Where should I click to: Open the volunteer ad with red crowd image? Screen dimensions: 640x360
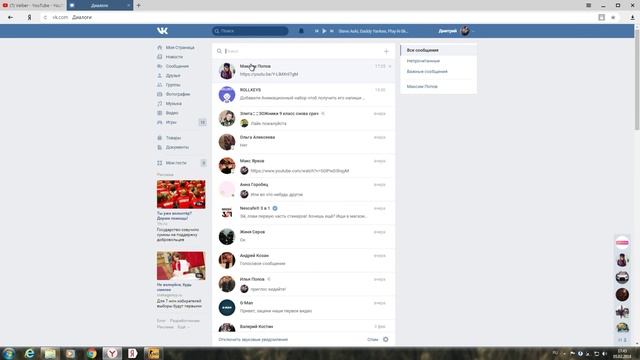(x=181, y=194)
